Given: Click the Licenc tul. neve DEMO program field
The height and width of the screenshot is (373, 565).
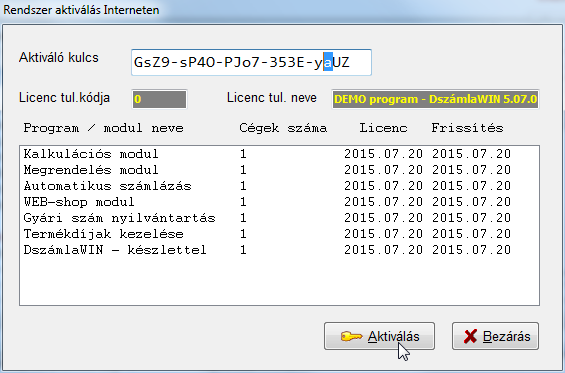Looking at the screenshot, I should click(435, 99).
